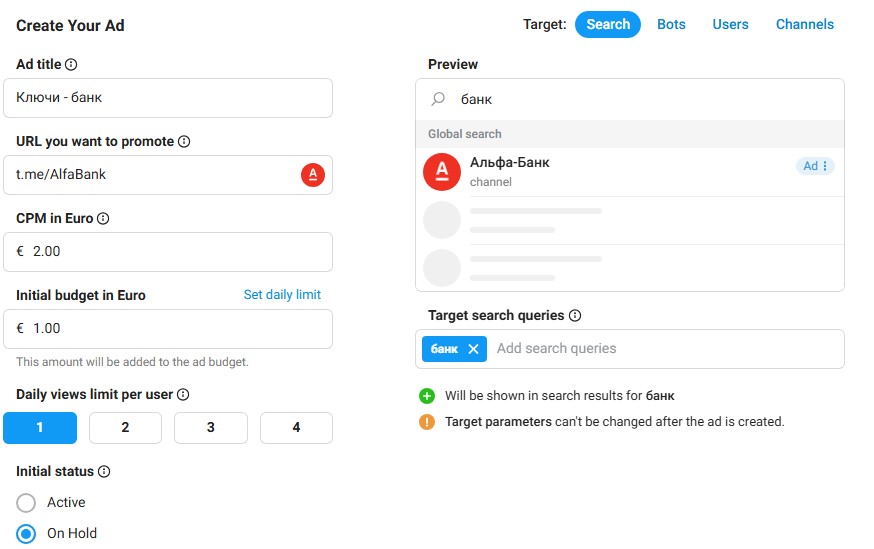Click info icon for Daily views limit per user
The width and height of the screenshot is (874, 549).
click(x=183, y=395)
